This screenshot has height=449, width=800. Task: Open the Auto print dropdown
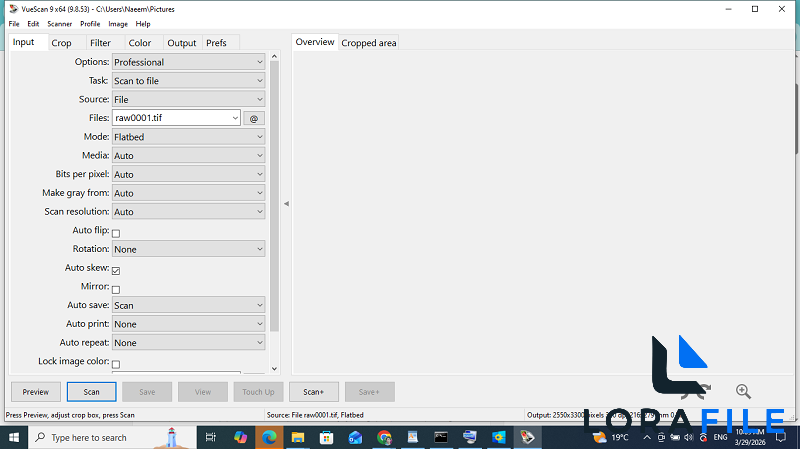click(188, 324)
